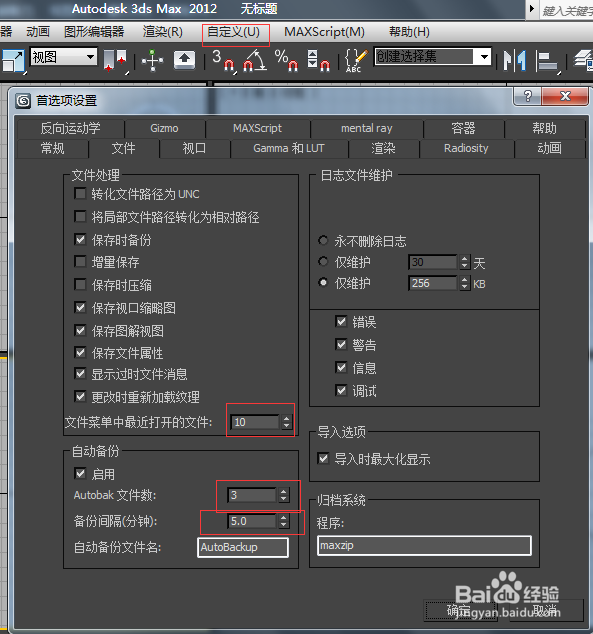Switch to the Gamma 和 LUT tab
This screenshot has width=593, height=634.
coord(289,148)
